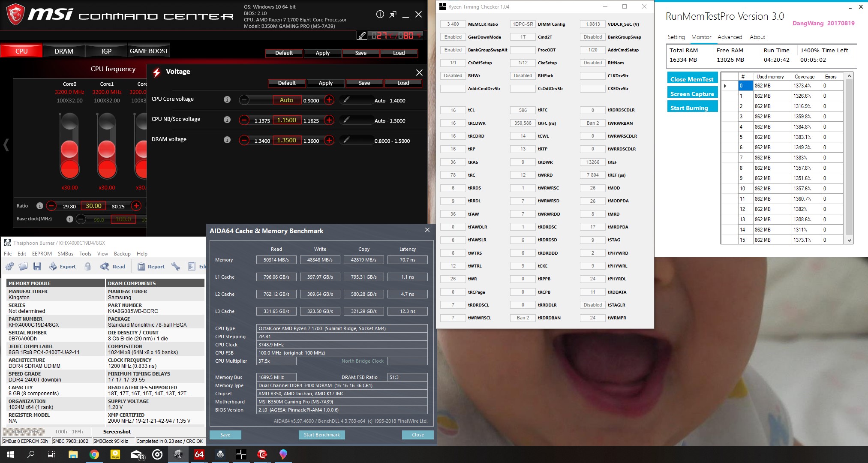
Task: Click Start Burning in RunMemTestPro
Action: click(692, 107)
